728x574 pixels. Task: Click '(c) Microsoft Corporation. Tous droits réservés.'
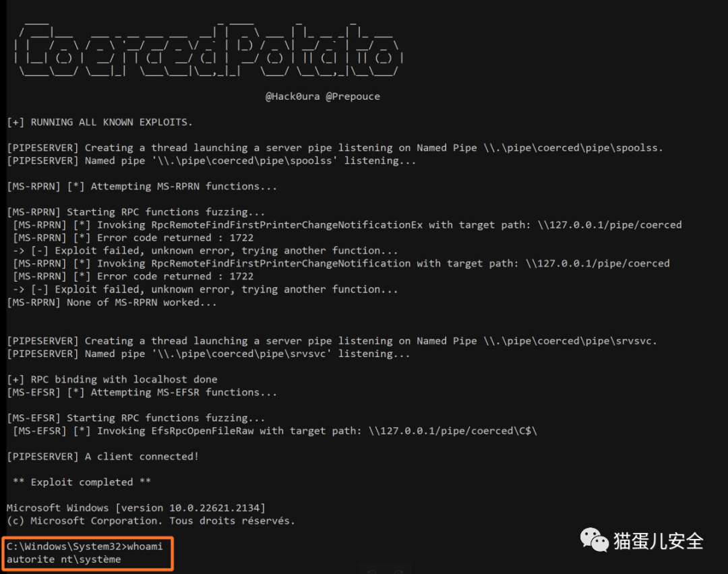(151, 521)
